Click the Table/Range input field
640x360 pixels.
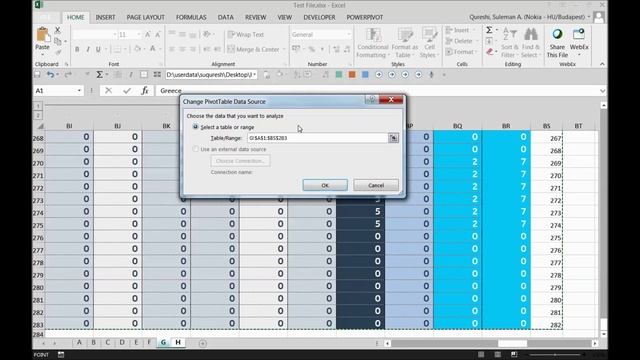pos(317,138)
